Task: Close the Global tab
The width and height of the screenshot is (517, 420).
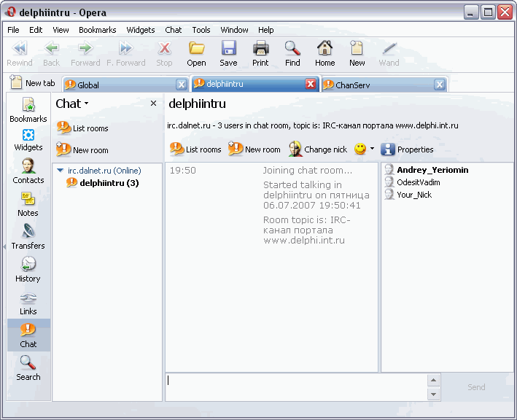Action: click(182, 85)
